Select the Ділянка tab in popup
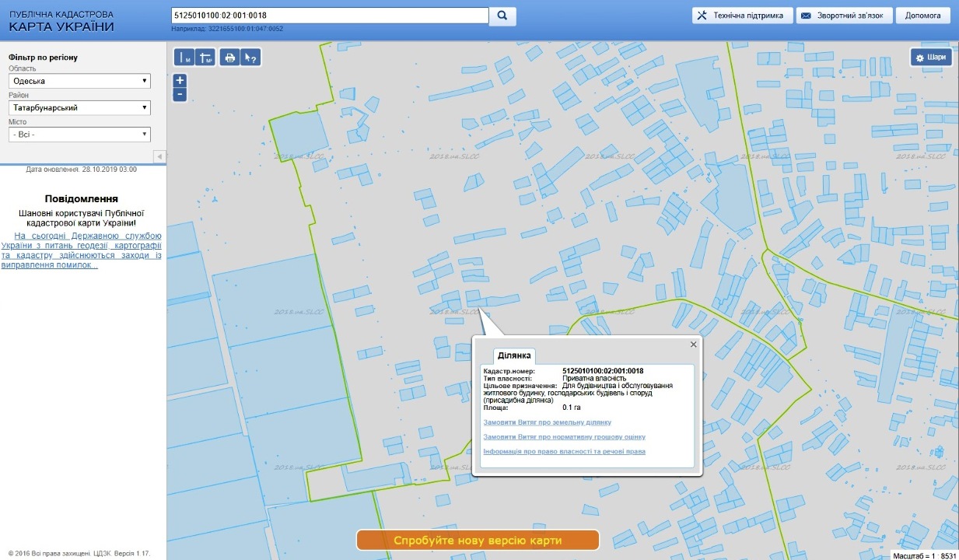The image size is (959, 560). (513, 355)
